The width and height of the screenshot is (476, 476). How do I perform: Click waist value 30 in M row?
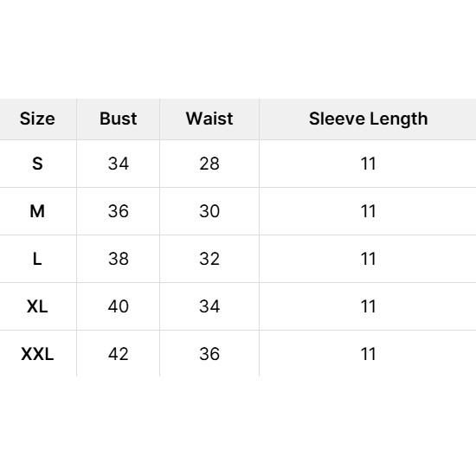click(209, 211)
